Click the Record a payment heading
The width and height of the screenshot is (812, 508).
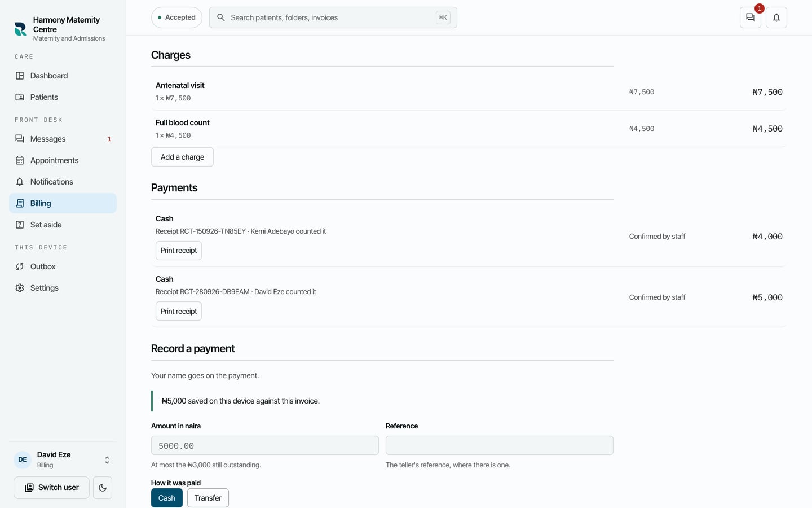coord(193,349)
